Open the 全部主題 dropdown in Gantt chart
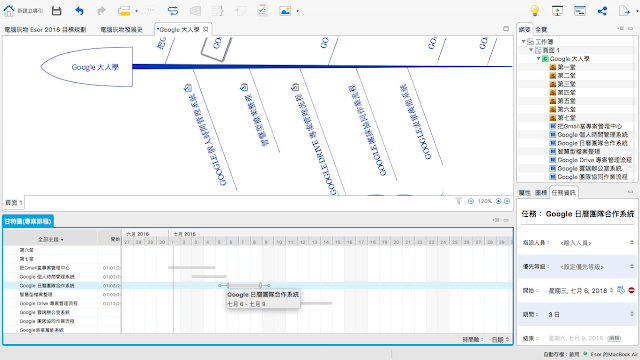Image resolution: width=640 pixels, height=360 pixels. pyautogui.click(x=51, y=240)
